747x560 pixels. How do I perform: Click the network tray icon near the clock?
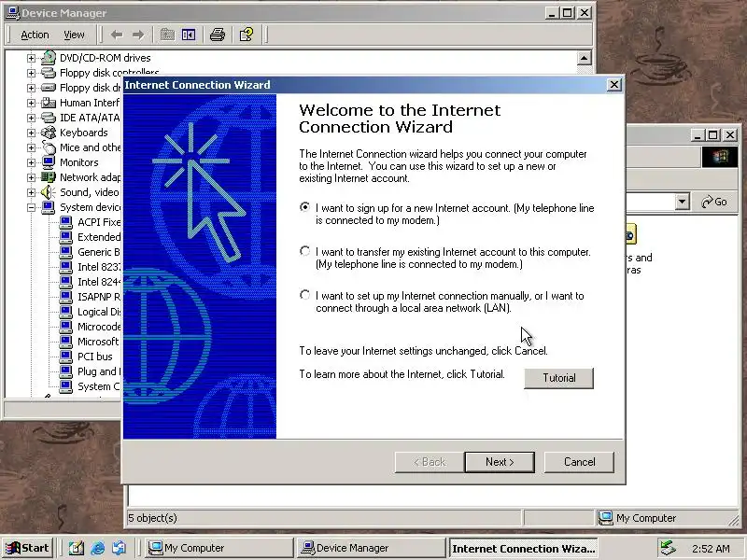click(668, 548)
